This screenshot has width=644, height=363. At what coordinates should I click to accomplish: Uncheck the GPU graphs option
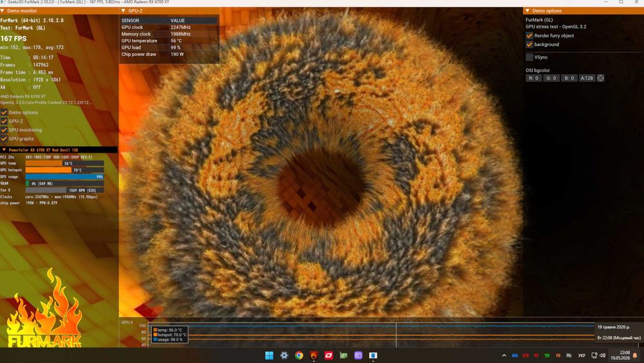tap(4, 139)
